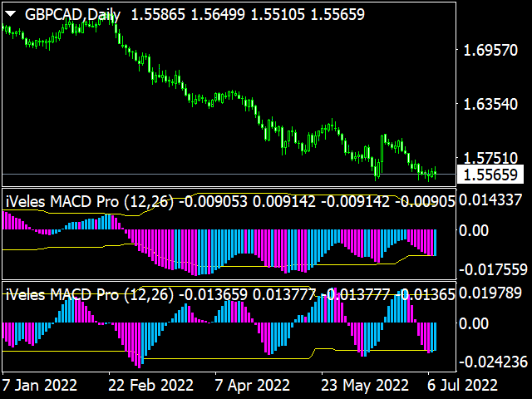Viewport: 532px width, 399px height.
Task: Click the 7 Apr 2022 date label
Action: click(x=253, y=386)
